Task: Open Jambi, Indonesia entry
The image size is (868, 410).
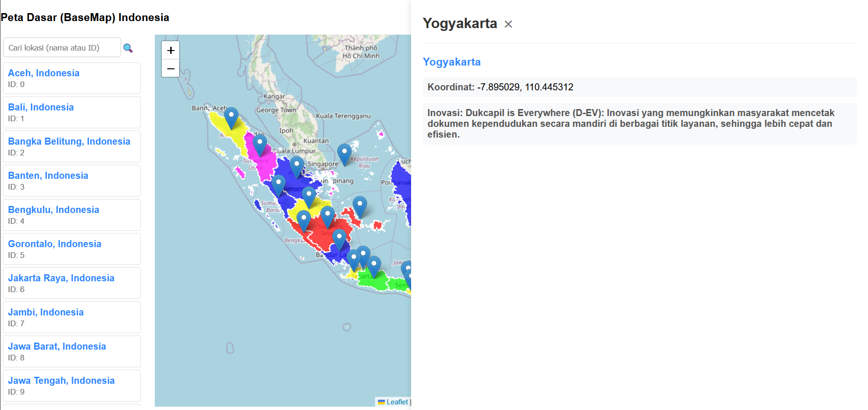Action: point(72,317)
